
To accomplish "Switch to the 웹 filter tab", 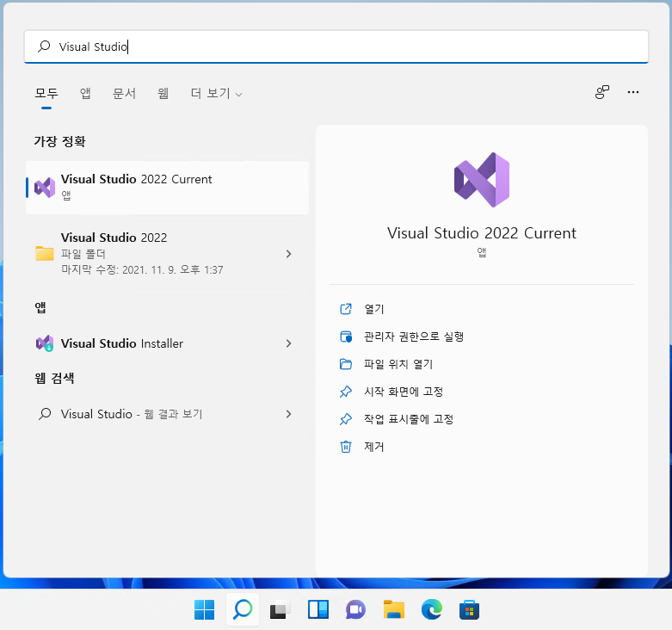I will [x=163, y=94].
